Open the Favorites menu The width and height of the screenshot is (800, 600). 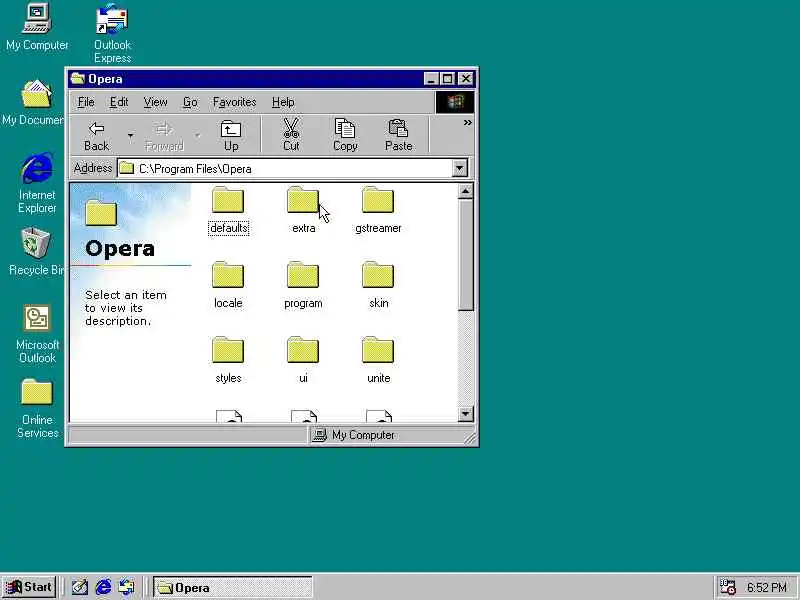tap(234, 102)
